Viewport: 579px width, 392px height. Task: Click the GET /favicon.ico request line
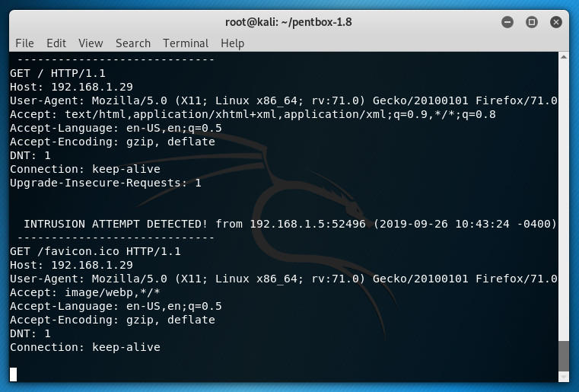(x=95, y=251)
